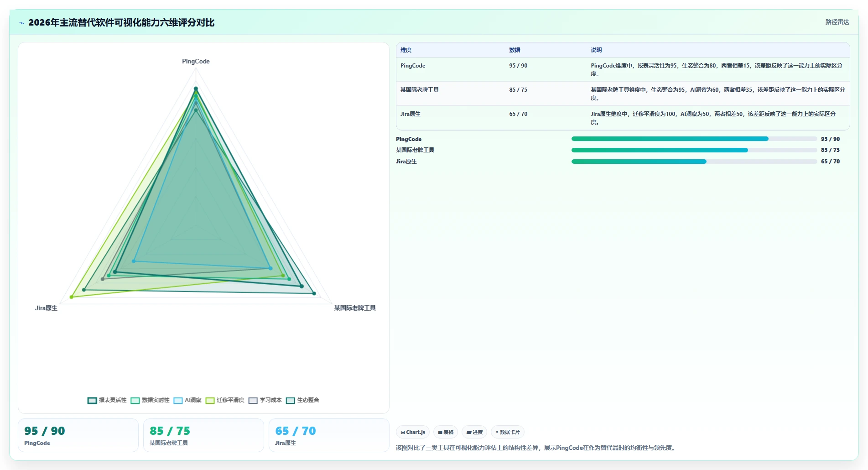The width and height of the screenshot is (868, 470).
Task: Click the Jira原生 description text in table
Action: point(713,118)
